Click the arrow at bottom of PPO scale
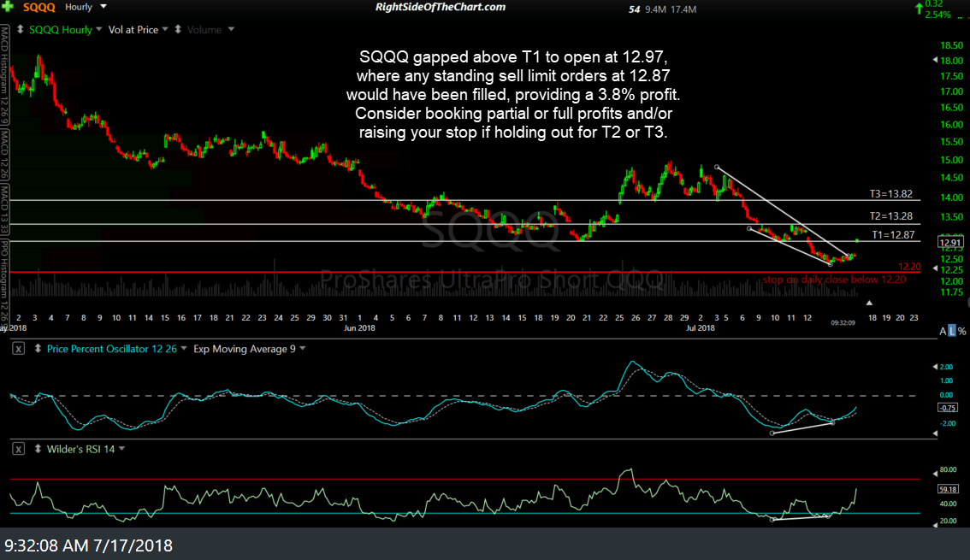 click(x=935, y=433)
